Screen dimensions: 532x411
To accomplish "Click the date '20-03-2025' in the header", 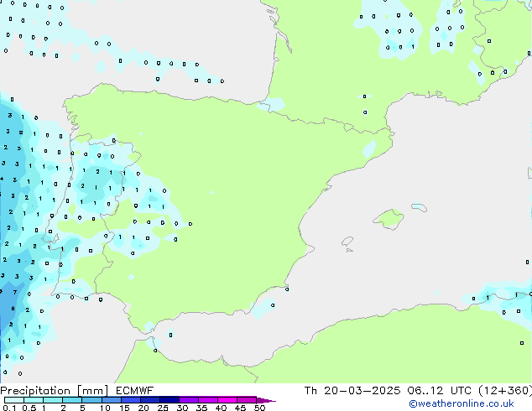I will (362, 391).
